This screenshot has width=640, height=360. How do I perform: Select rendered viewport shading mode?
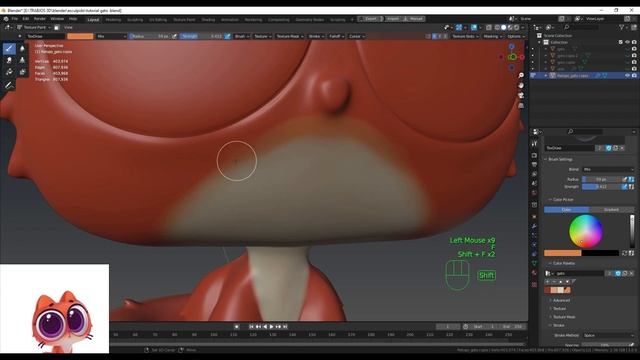[x=517, y=27]
